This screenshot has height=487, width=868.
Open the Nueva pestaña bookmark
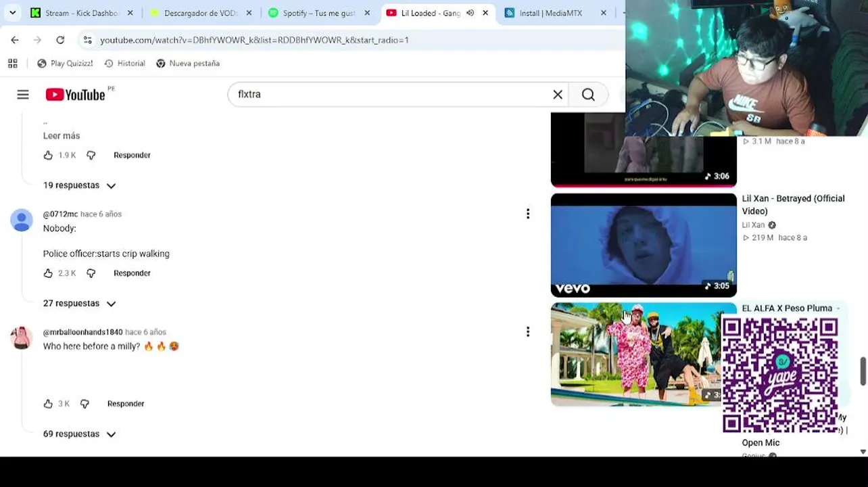187,64
